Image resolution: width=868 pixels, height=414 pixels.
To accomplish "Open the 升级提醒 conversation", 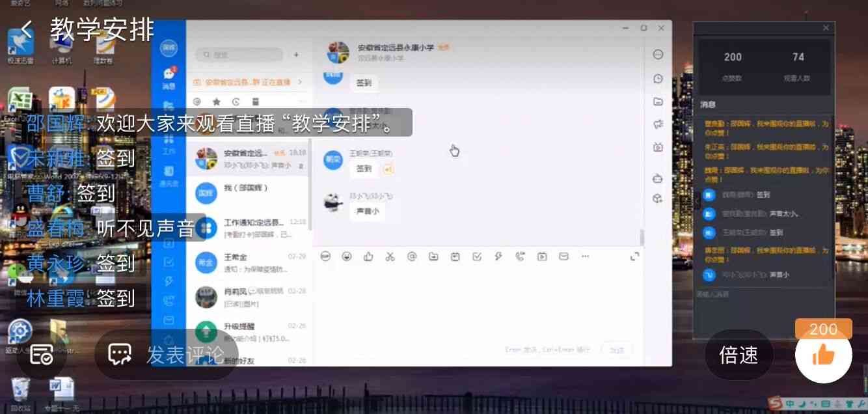I will click(x=249, y=331).
